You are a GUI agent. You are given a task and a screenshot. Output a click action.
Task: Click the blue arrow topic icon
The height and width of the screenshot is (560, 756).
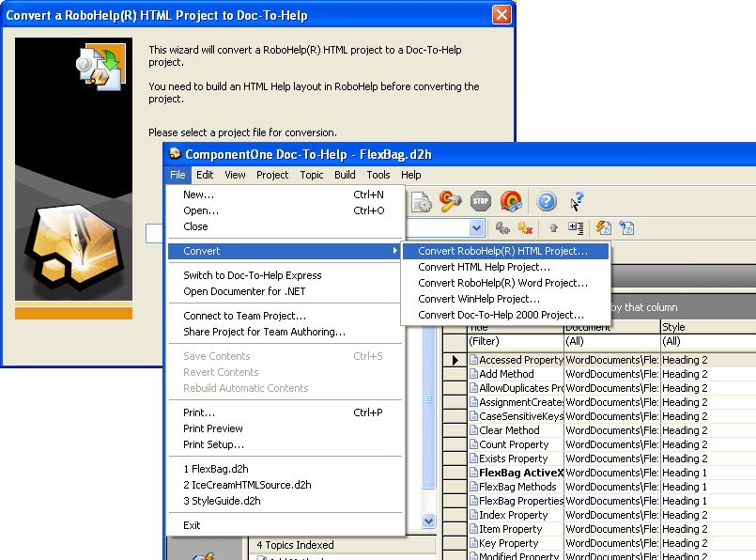(x=626, y=227)
